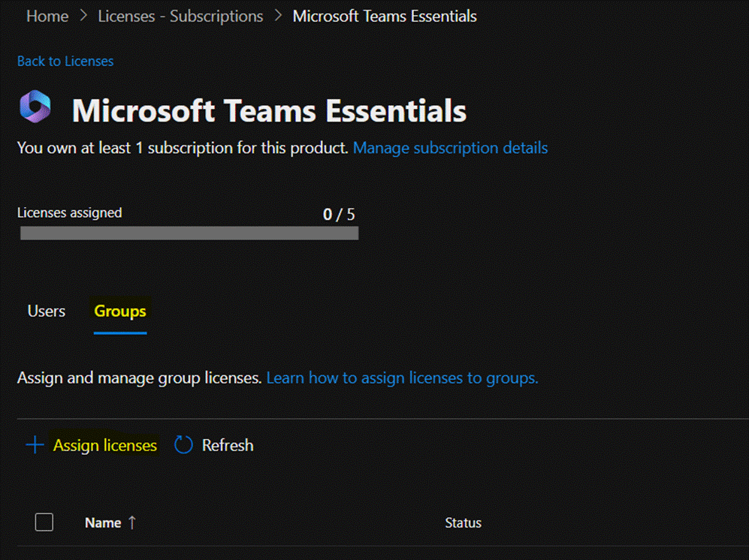Tick the select-all checkbox in the table header
Image resolution: width=749 pixels, height=560 pixels.
click(44, 522)
